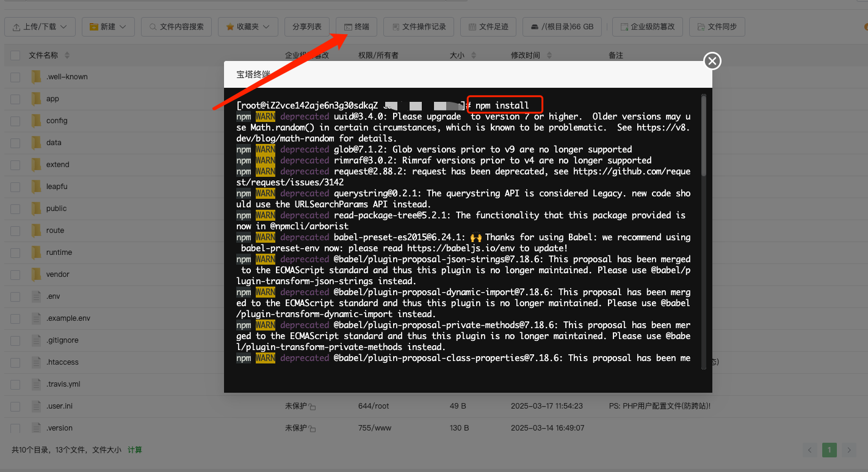Select the checkbox beside .user.ini
Image resolution: width=868 pixels, height=472 pixels.
15,406
